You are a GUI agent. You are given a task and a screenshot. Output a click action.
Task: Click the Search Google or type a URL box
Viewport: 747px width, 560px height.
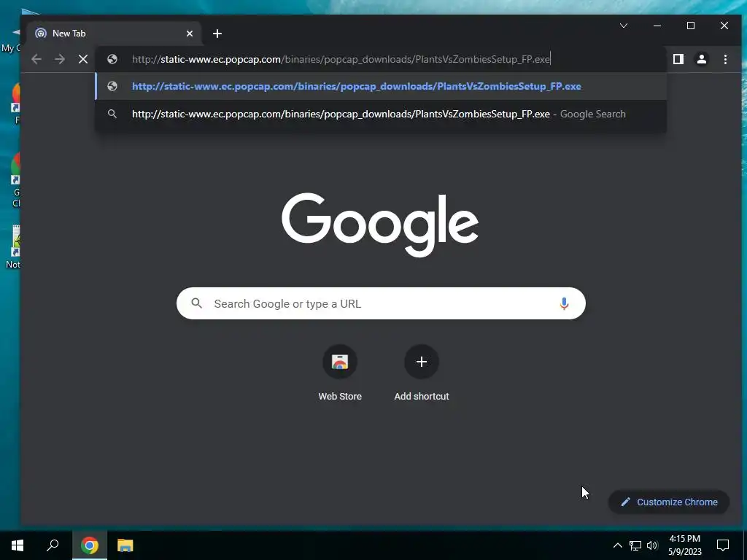coord(381,303)
